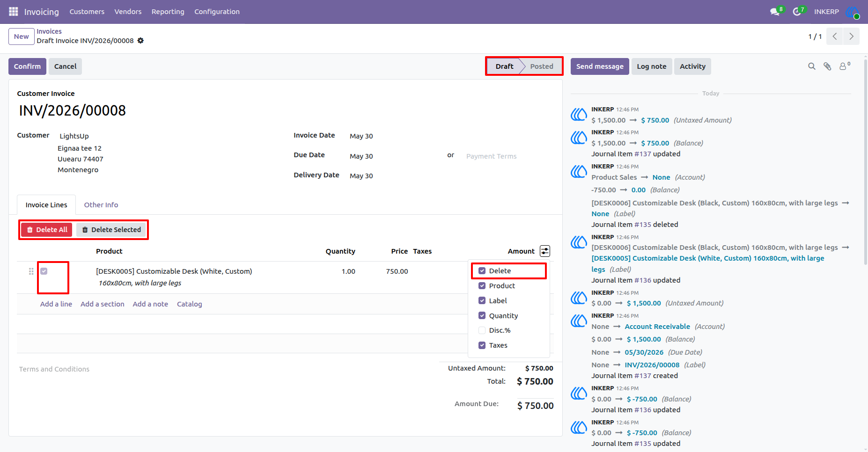Open the followers icon in chatter
The image size is (868, 452).
tap(844, 66)
